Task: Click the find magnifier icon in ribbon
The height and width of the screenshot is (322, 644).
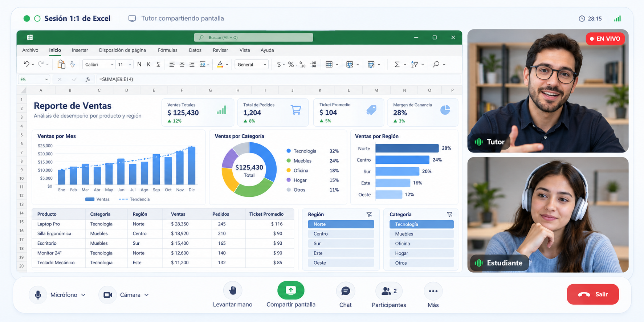Action: point(436,64)
